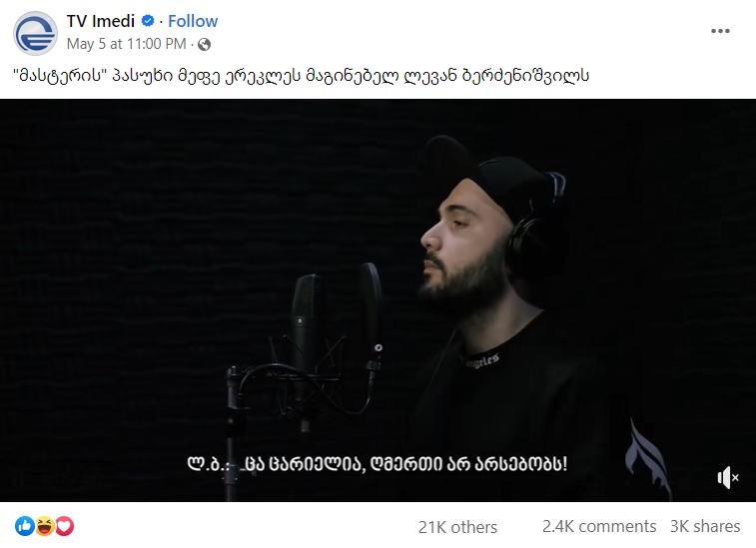Screen dimensions: 756x548
Task: Click the blue verified badge
Action: [x=148, y=21]
